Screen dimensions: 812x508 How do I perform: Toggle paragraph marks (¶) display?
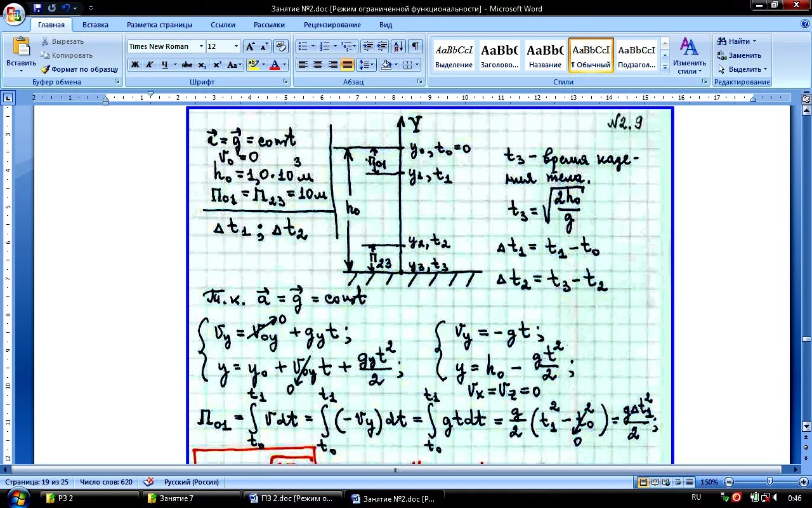click(x=415, y=46)
